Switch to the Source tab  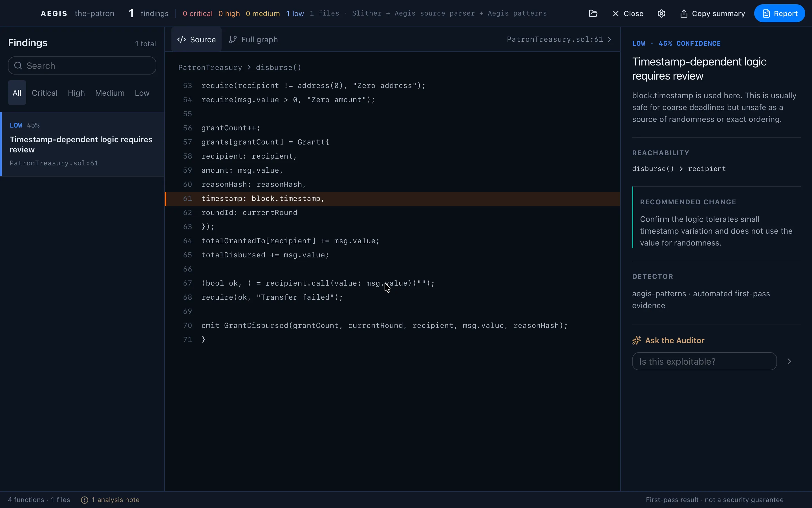pos(196,39)
